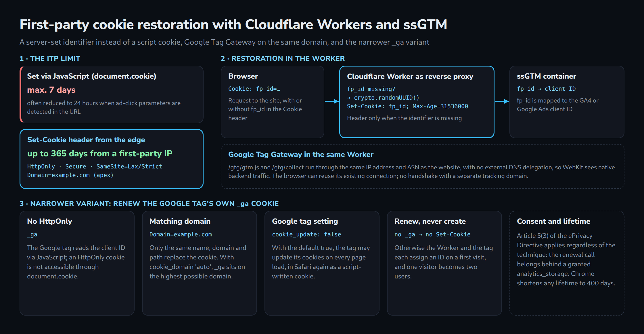This screenshot has height=334, width=644.
Task: Click 'Article 5(3) of the ePrivacy Directive' paragraph
Action: click(566, 259)
